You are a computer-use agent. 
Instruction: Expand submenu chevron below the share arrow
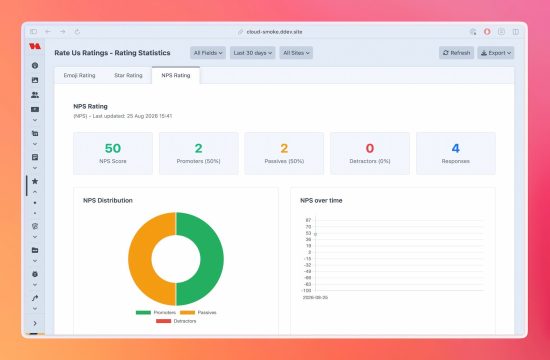[x=35, y=309]
